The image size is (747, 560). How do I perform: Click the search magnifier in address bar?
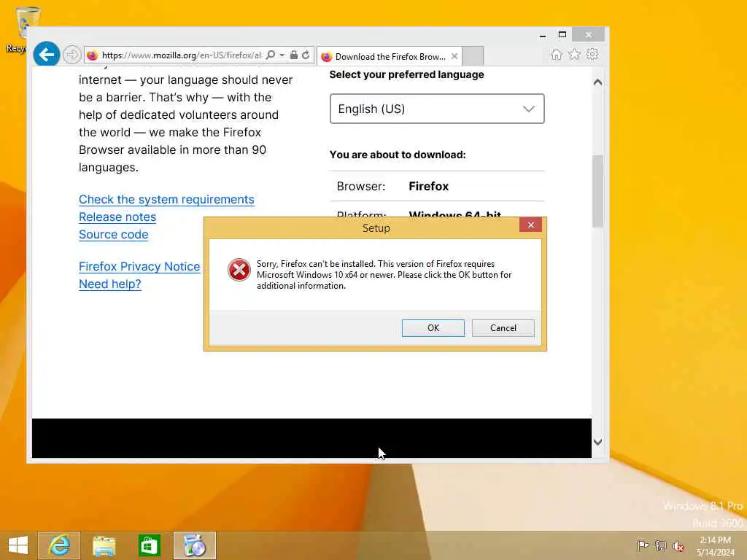pos(271,55)
